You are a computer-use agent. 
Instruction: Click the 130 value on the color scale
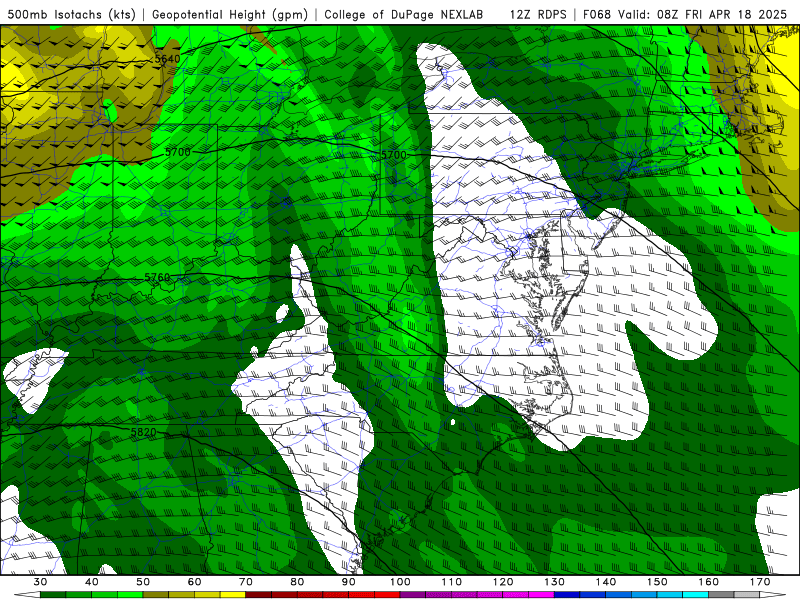(555, 582)
